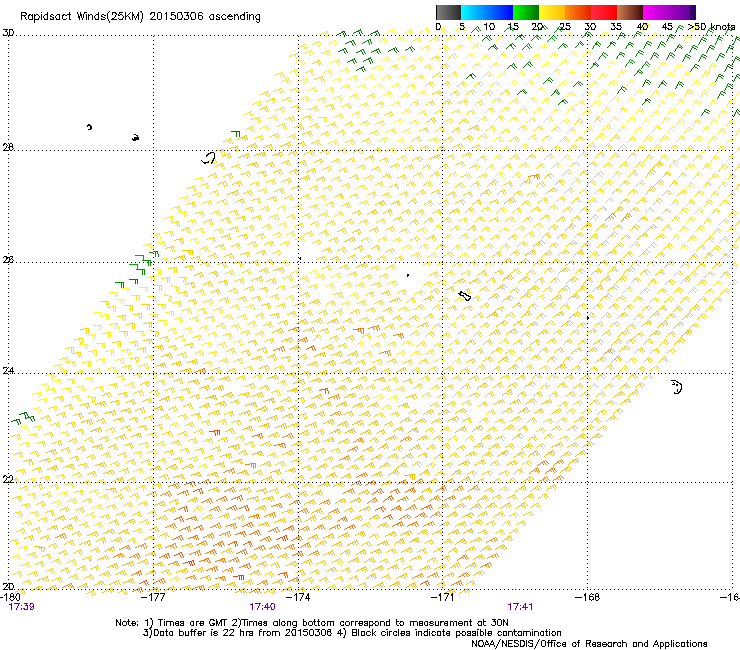Click the purple 17:39 time marker

22,607
